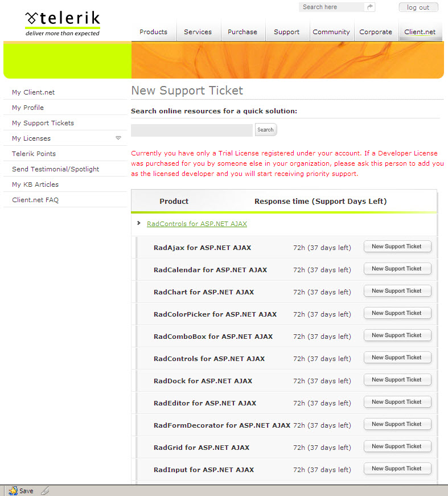Image resolution: width=448 pixels, height=496 pixels.
Task: Click the log out button
Action: pyautogui.click(x=418, y=7)
